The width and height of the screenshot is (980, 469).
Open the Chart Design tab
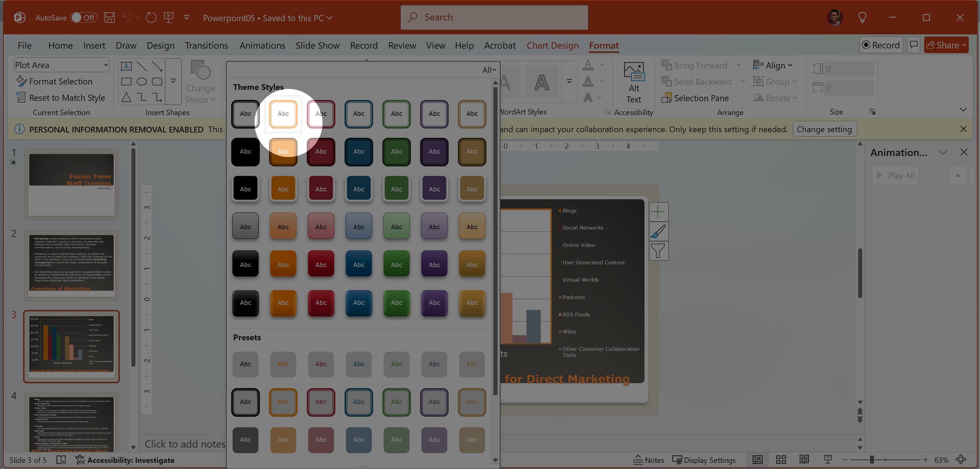tap(552, 46)
